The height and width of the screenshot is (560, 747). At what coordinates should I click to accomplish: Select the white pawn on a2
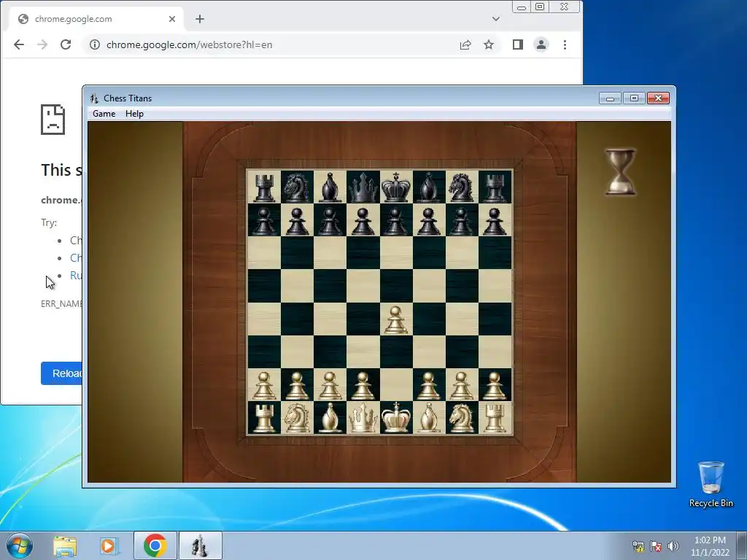(x=264, y=385)
